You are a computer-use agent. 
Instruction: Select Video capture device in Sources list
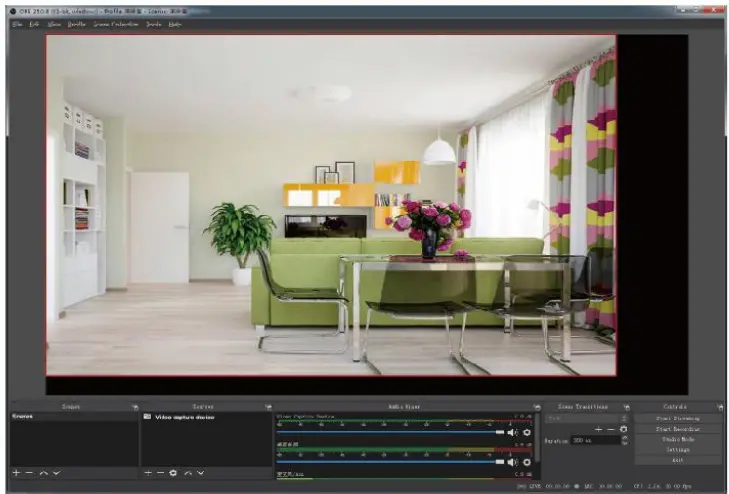[206, 417]
